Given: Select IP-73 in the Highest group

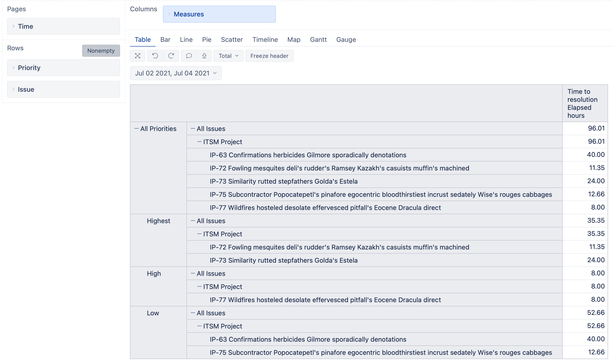Looking at the screenshot, I should [283, 260].
